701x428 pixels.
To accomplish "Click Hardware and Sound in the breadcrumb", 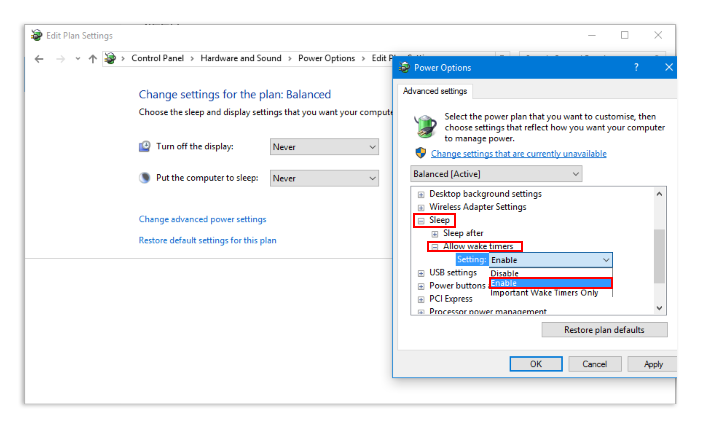I will [x=241, y=58].
